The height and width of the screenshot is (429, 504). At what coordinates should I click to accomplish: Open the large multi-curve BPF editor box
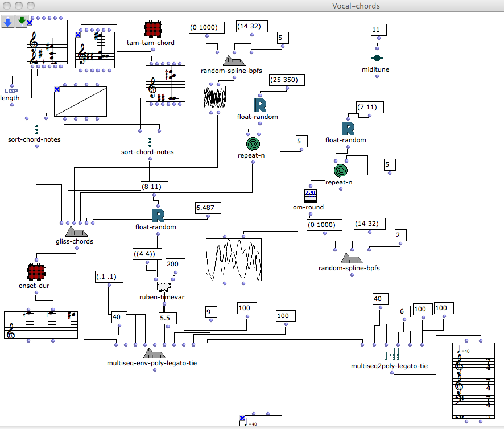(233, 259)
